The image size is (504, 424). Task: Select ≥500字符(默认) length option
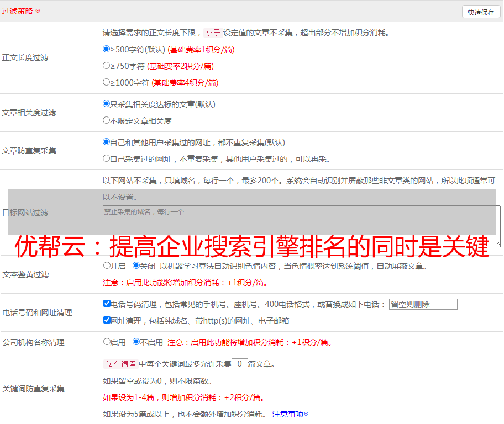pyautogui.click(x=107, y=49)
